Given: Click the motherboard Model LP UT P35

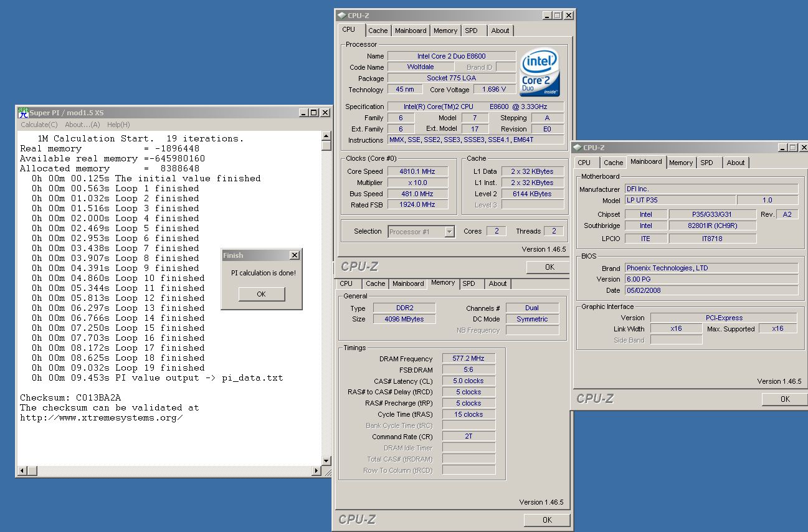Looking at the screenshot, I should pos(680,200).
